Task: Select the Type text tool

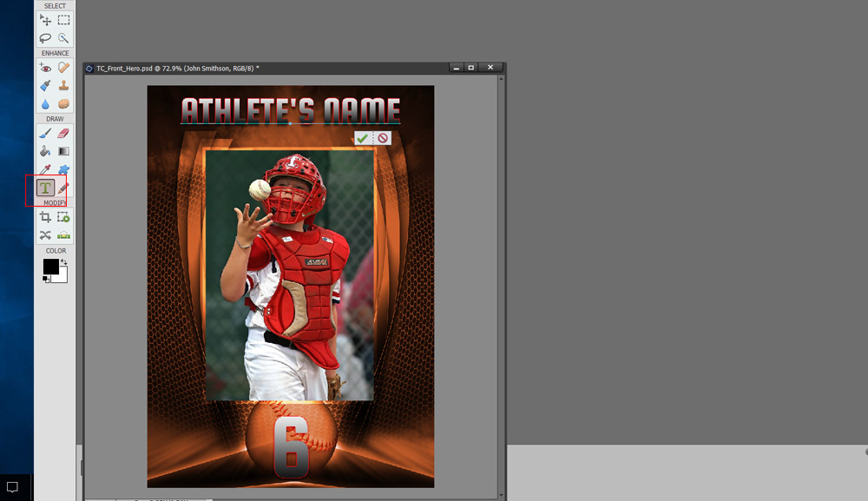Action: (45, 188)
